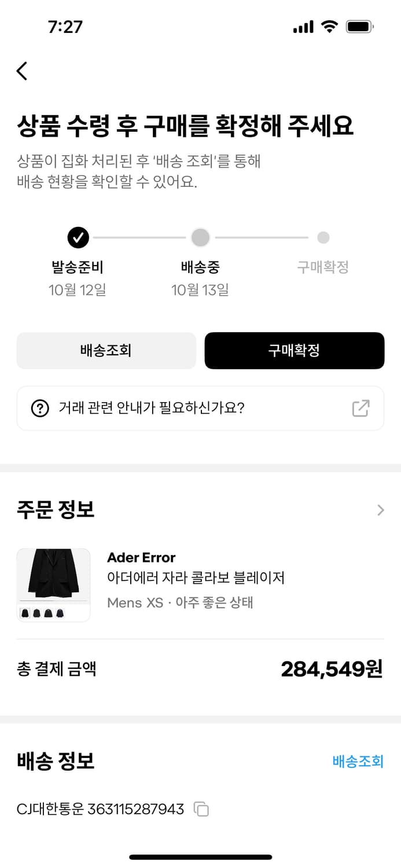
Task: Open the Ader Error blazer thumbnail
Action: point(53,585)
